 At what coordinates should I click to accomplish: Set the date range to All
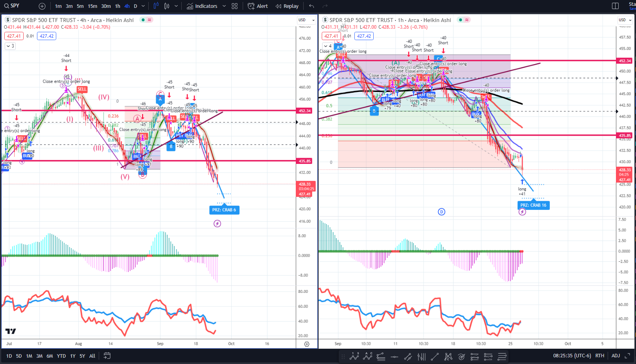click(92, 356)
